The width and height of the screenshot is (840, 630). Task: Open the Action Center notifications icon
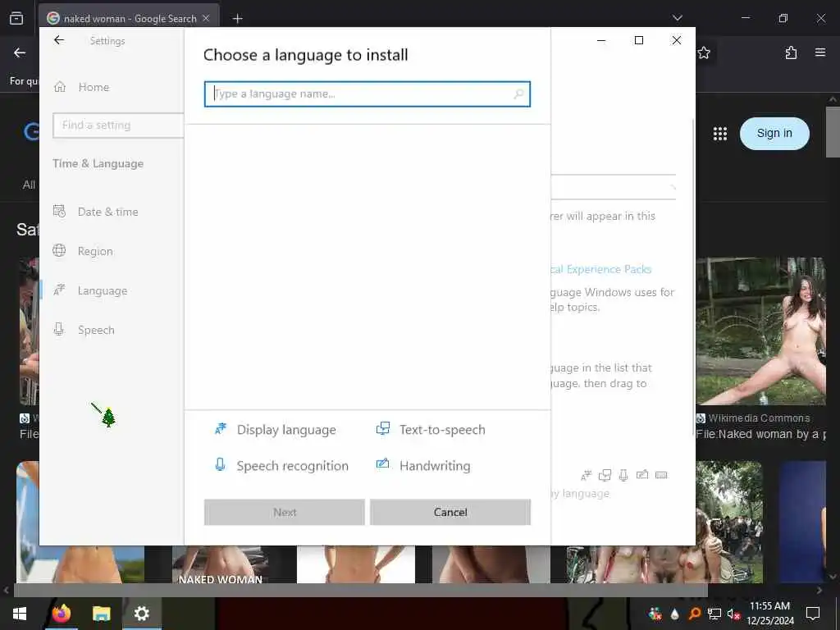(x=813, y=614)
